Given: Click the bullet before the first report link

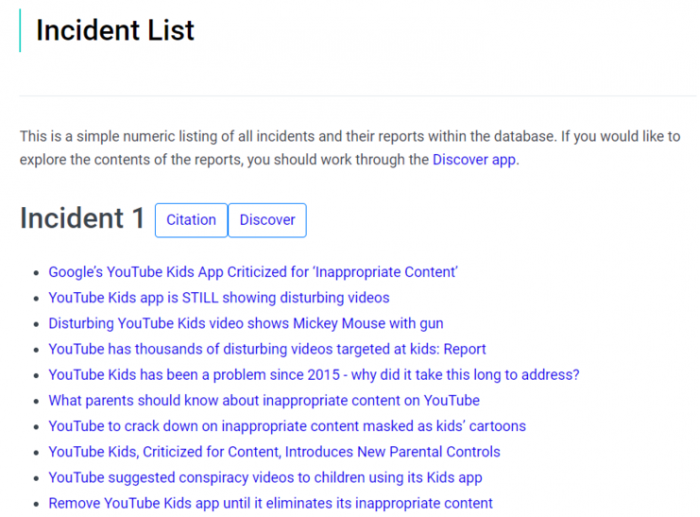Looking at the screenshot, I should [37, 272].
